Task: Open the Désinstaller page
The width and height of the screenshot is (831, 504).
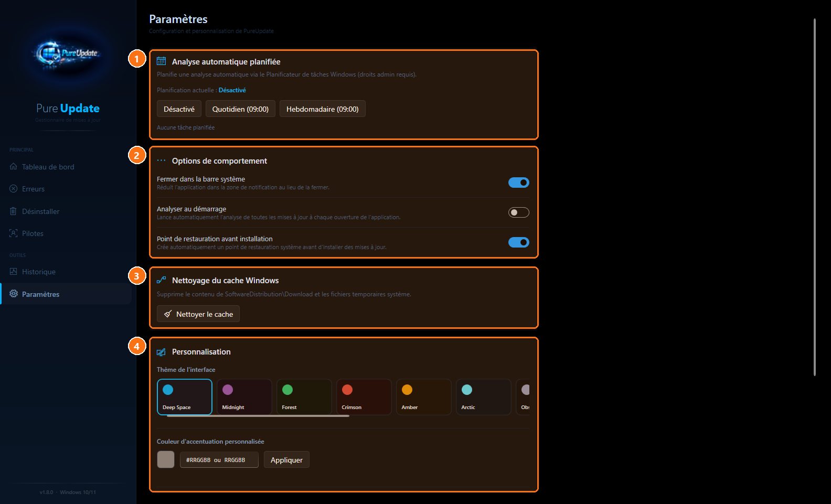Action: 66,211
